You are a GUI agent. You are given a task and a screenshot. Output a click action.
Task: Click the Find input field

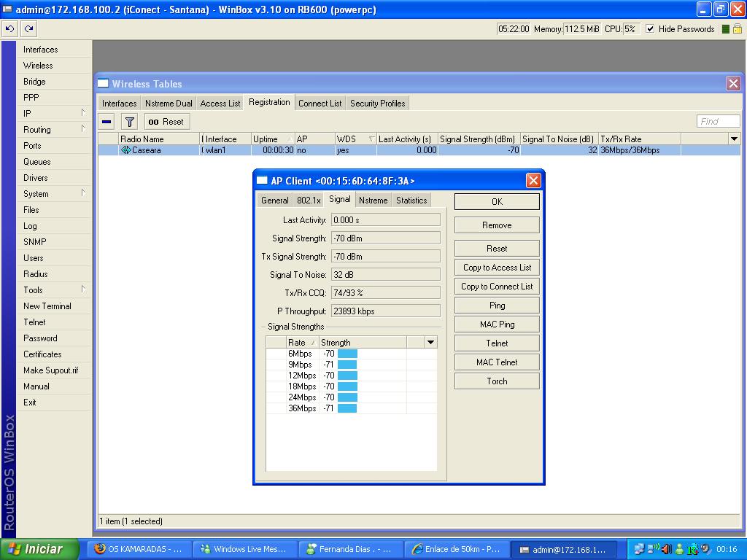pos(718,122)
